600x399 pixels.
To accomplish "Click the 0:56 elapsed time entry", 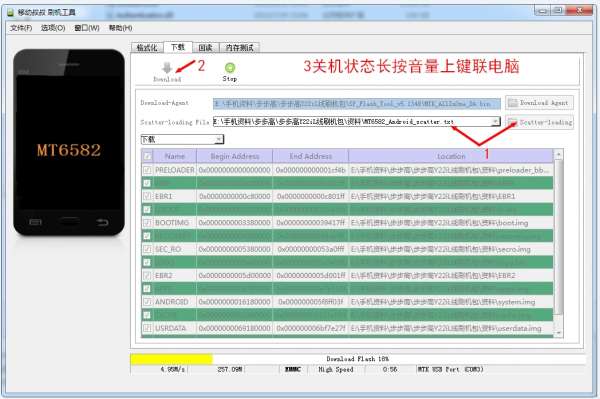I will [x=390, y=370].
